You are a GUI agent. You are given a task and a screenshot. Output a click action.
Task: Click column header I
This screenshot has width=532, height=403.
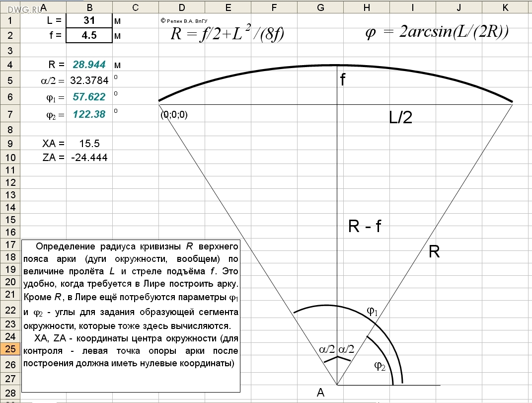[x=413, y=7]
